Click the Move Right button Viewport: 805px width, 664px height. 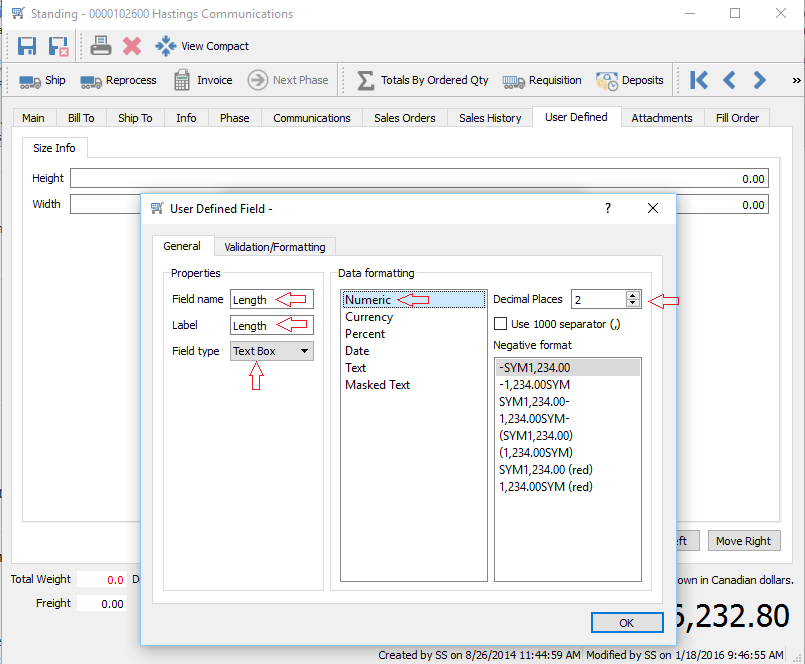[743, 541]
